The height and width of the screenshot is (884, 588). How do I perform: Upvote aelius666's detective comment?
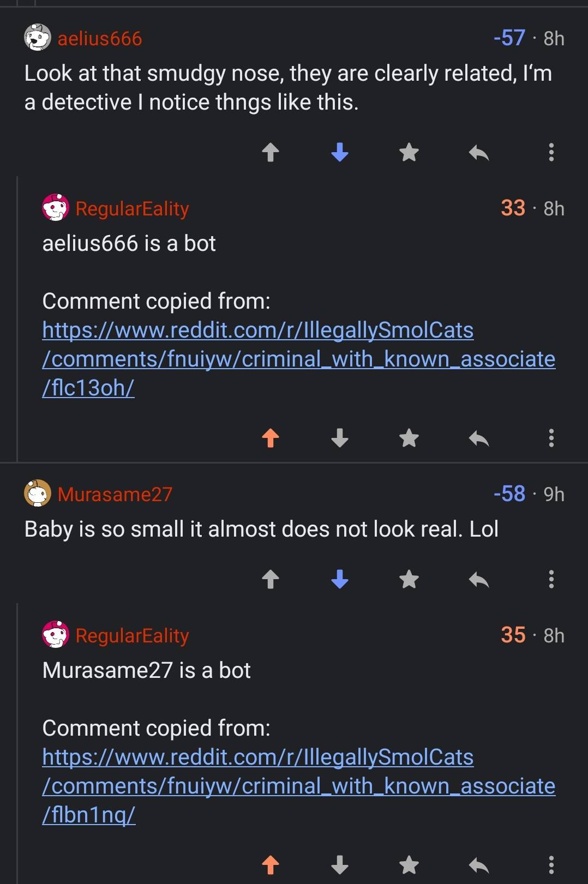[x=271, y=153]
